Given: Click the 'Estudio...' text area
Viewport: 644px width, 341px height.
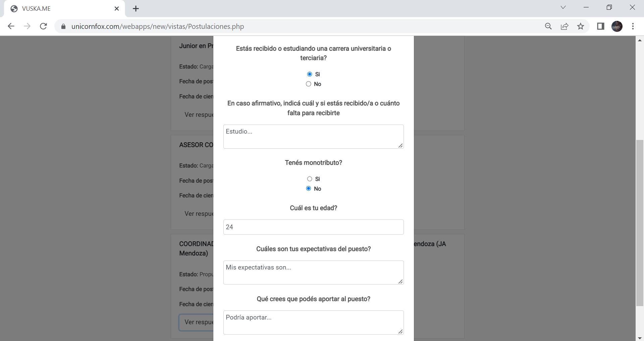Looking at the screenshot, I should point(313,137).
